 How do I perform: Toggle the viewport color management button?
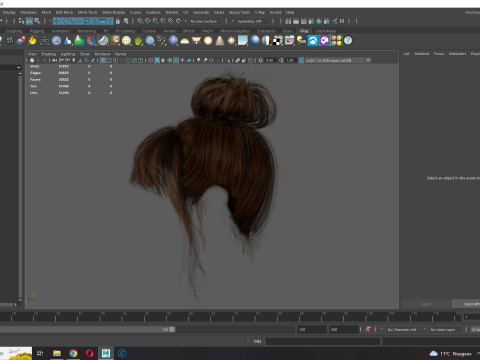click(301, 60)
